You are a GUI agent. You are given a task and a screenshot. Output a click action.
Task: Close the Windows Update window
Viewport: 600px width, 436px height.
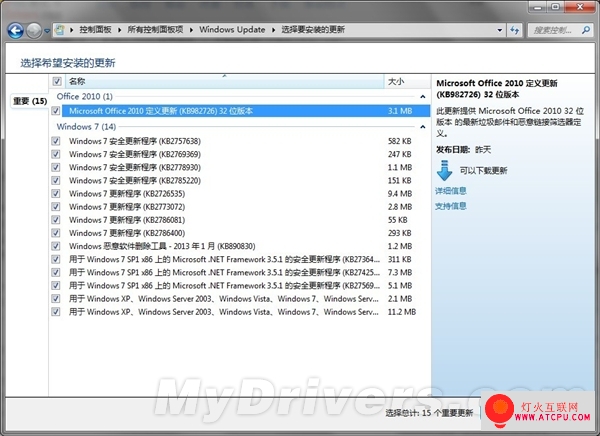[x=580, y=7]
